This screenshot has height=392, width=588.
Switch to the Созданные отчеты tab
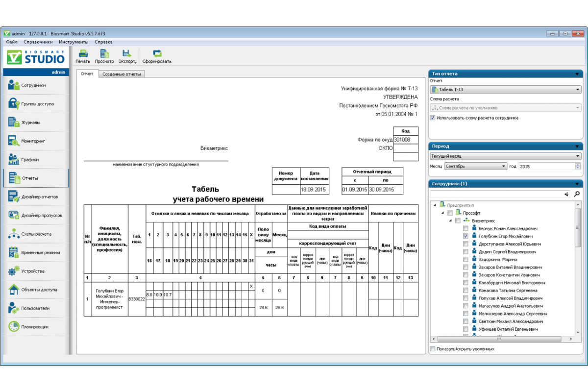click(122, 74)
